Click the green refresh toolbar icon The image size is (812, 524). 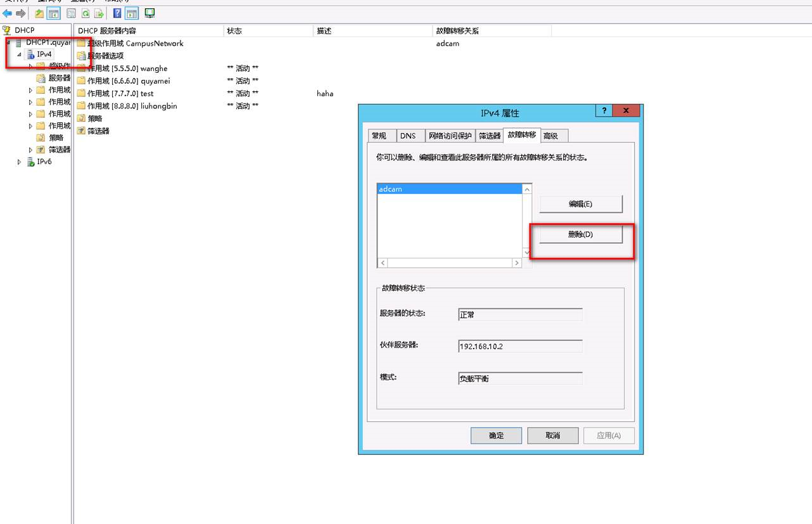click(85, 13)
